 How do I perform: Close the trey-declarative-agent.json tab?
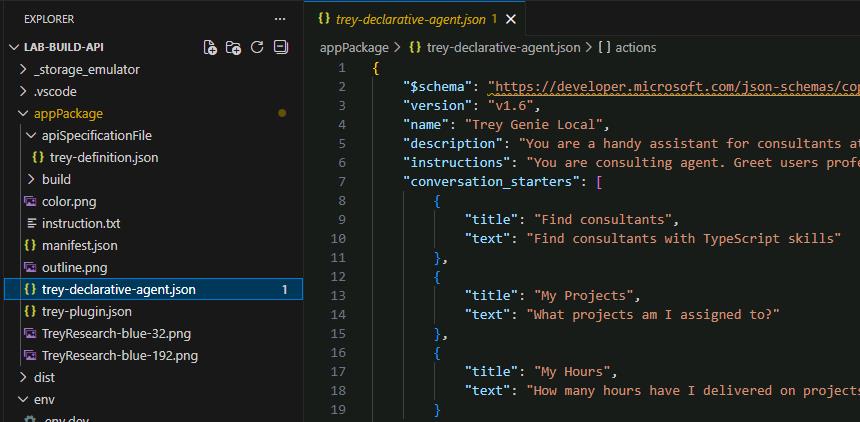[511, 19]
